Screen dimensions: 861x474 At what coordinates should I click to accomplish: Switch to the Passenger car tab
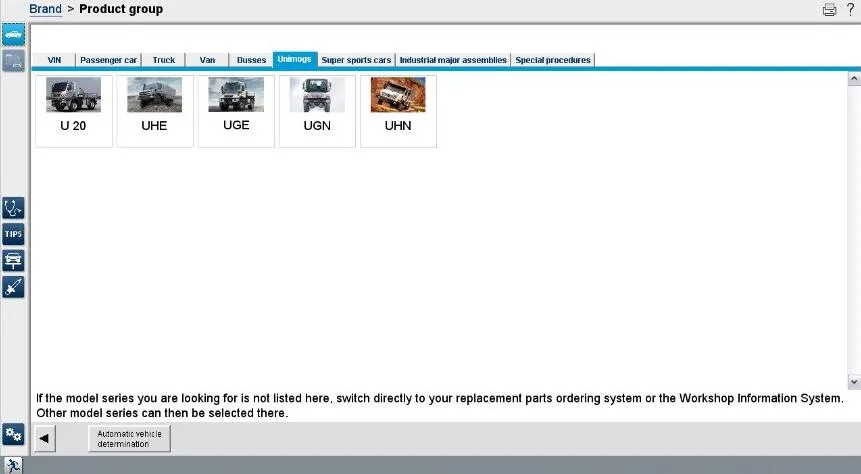(x=108, y=60)
